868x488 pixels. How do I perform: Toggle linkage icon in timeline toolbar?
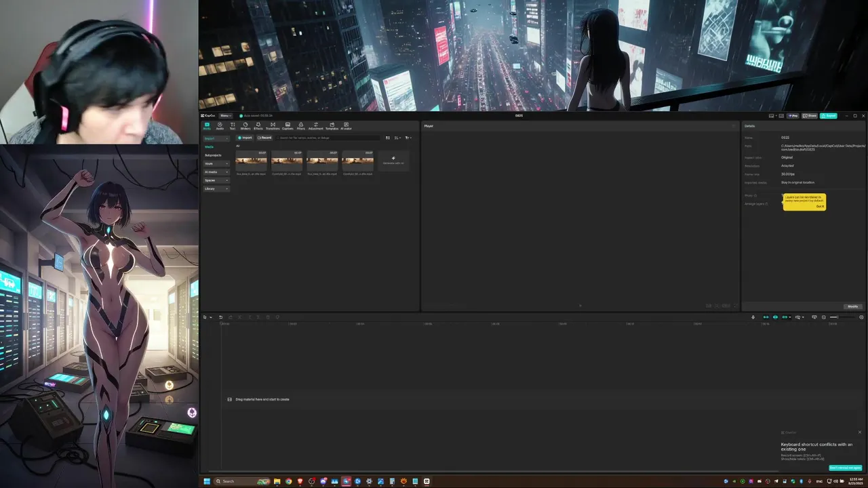(x=785, y=317)
